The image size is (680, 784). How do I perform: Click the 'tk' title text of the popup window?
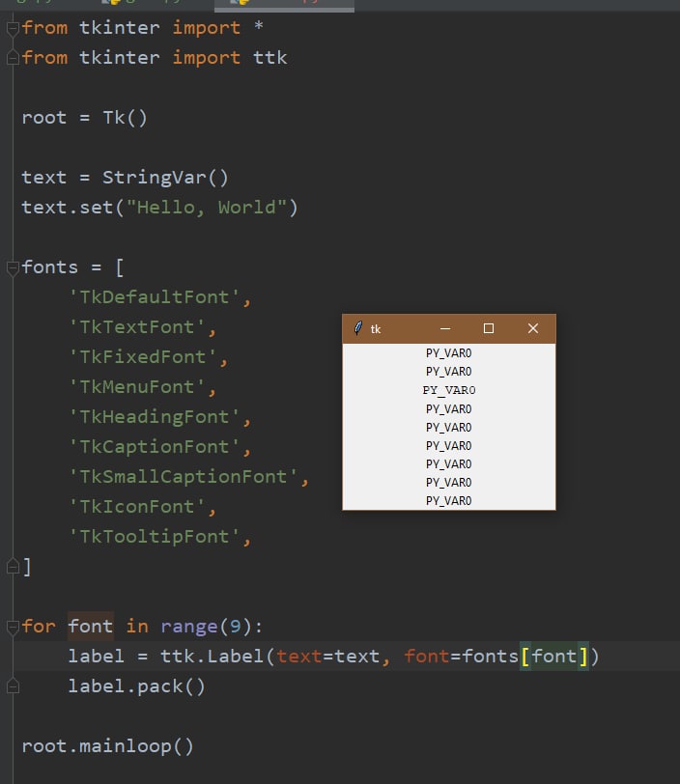376,329
